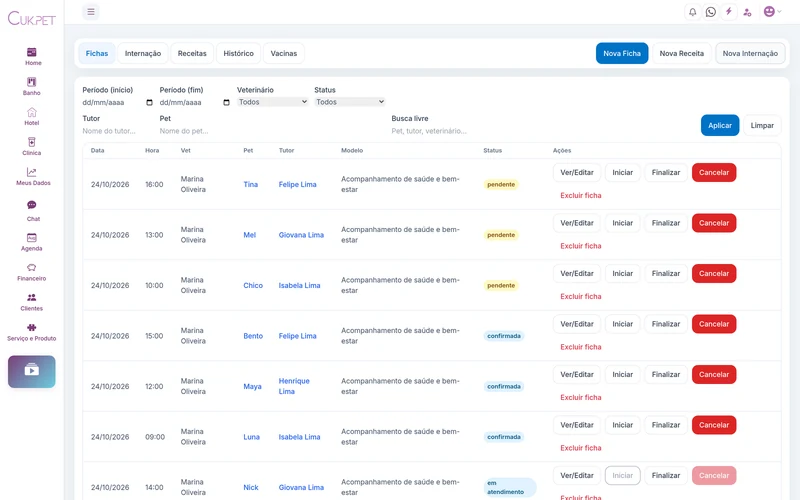Focus the Tutor name input
The height and width of the screenshot is (500, 800).
tap(117, 131)
